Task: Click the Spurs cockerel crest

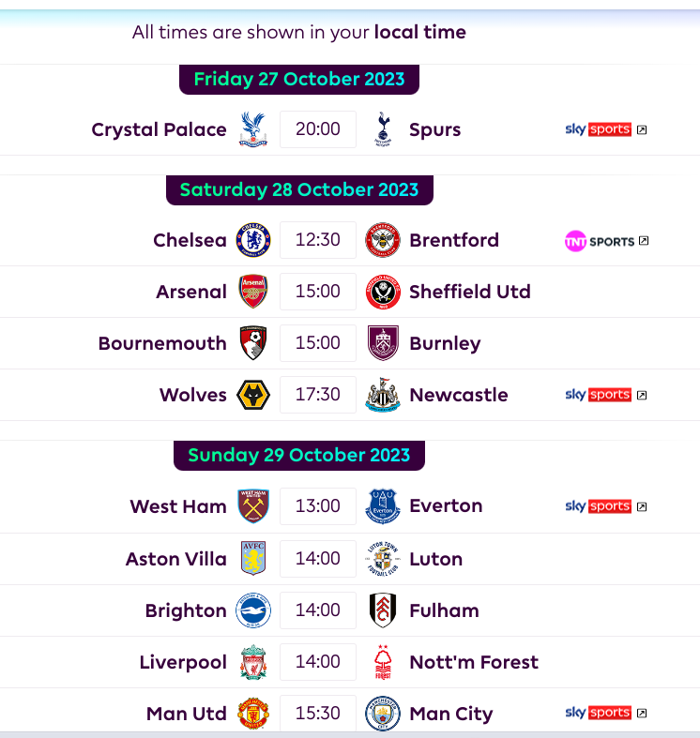Action: [x=383, y=129]
